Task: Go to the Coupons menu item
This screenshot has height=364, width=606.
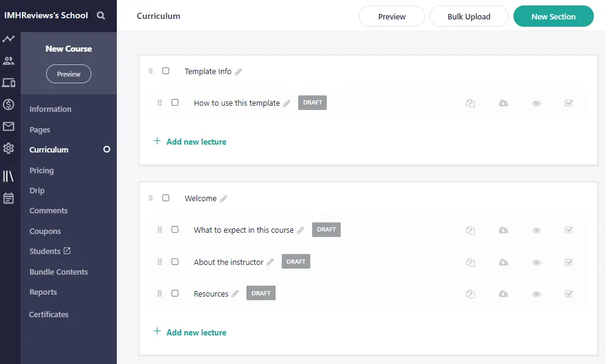Action: coord(45,231)
